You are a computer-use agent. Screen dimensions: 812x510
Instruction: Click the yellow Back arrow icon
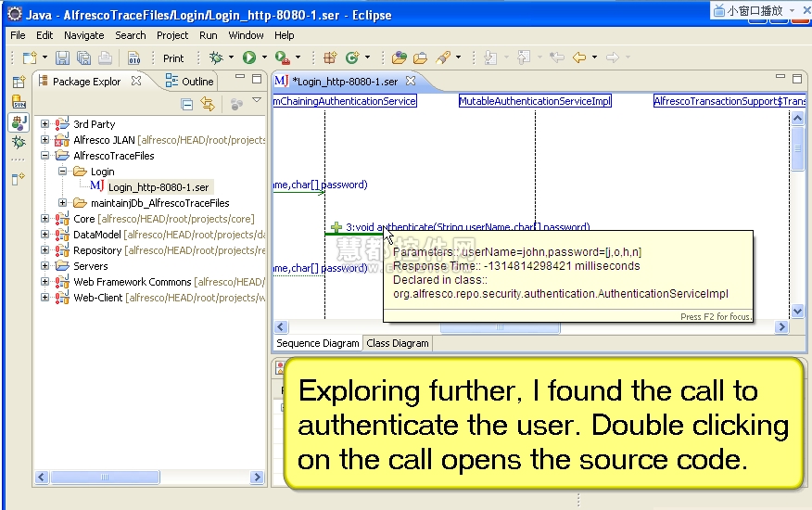pos(579,57)
